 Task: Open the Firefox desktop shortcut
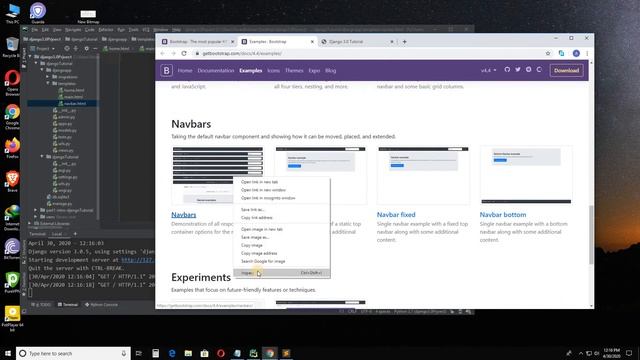pos(12,148)
